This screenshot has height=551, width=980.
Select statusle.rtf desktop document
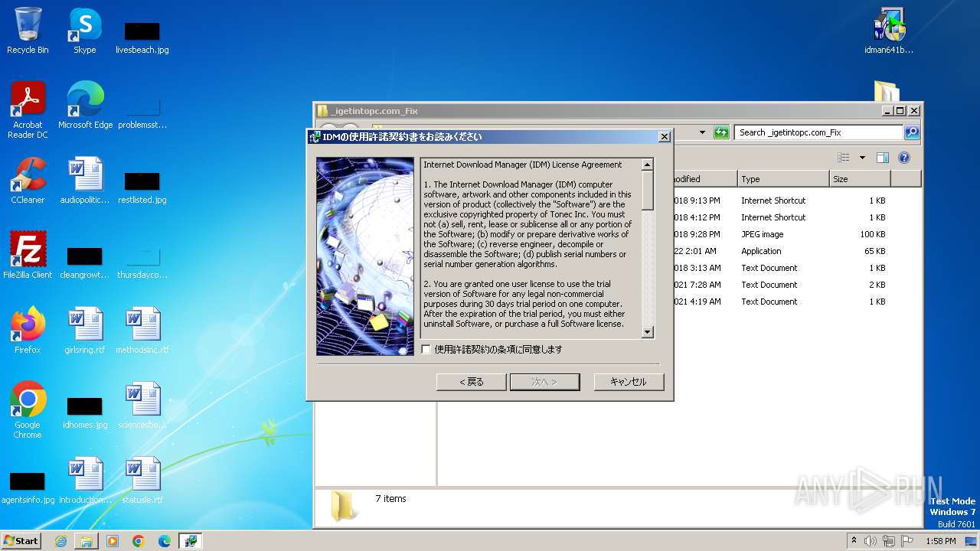click(142, 481)
